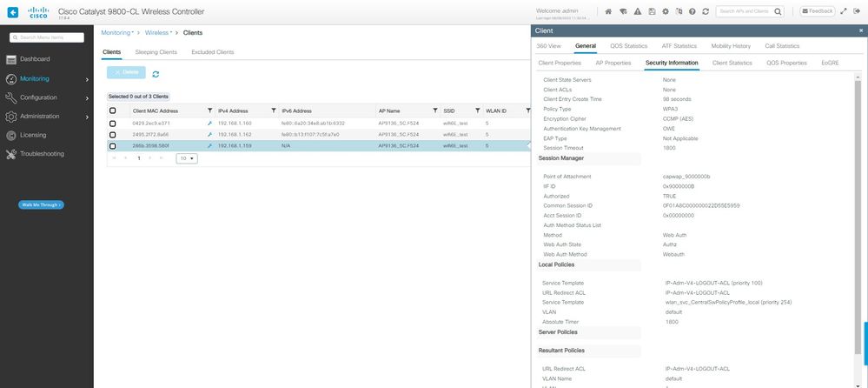Click the capwap_9000000b attachment value
Screen dimensions: 868x388
pos(686,177)
